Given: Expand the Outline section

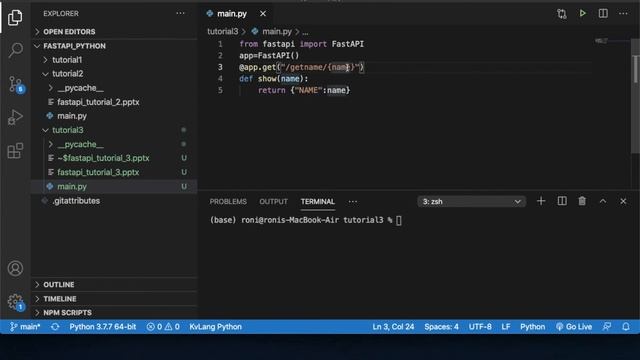Looking at the screenshot, I should [114, 284].
